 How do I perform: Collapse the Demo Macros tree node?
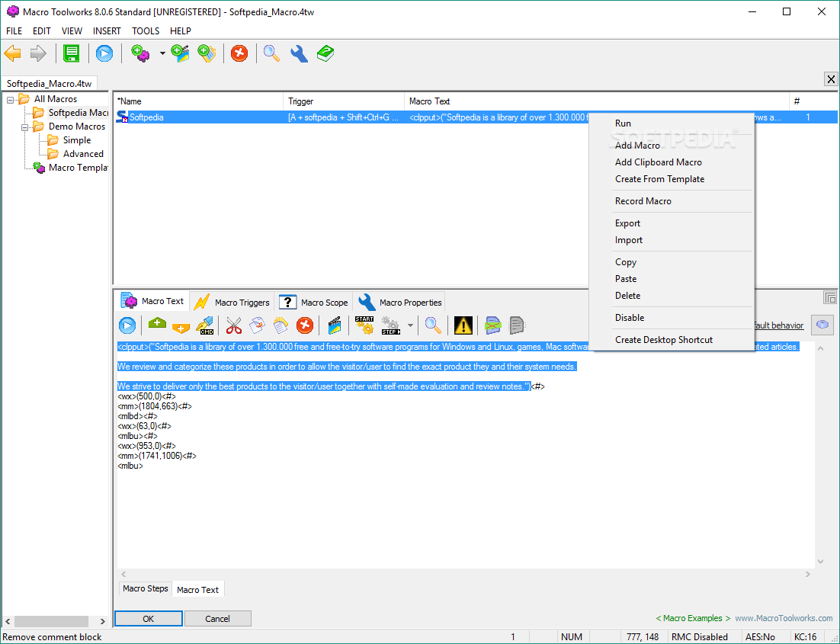click(24, 127)
